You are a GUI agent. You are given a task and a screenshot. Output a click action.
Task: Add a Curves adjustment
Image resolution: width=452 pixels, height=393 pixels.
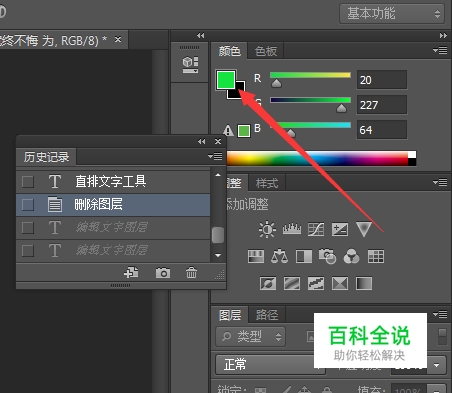point(316,229)
